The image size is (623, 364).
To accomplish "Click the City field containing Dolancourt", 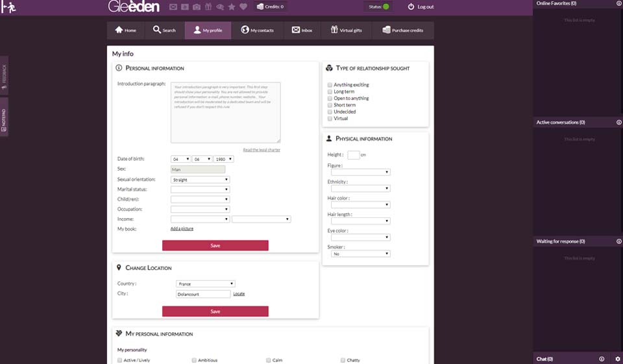I will [x=203, y=294].
